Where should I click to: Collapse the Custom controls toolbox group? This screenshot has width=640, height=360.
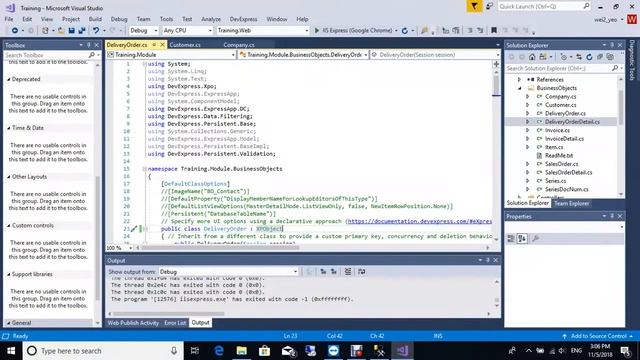(9, 225)
